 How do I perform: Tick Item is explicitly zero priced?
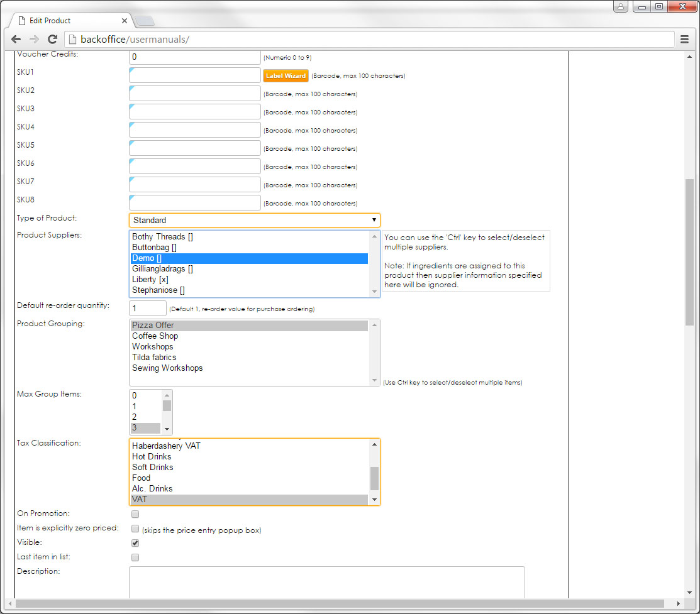point(135,529)
